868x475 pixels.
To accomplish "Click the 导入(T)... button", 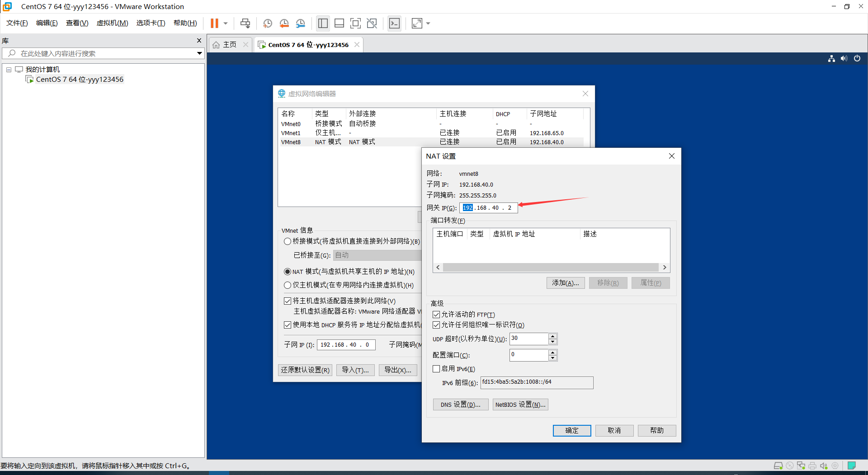I will point(355,370).
